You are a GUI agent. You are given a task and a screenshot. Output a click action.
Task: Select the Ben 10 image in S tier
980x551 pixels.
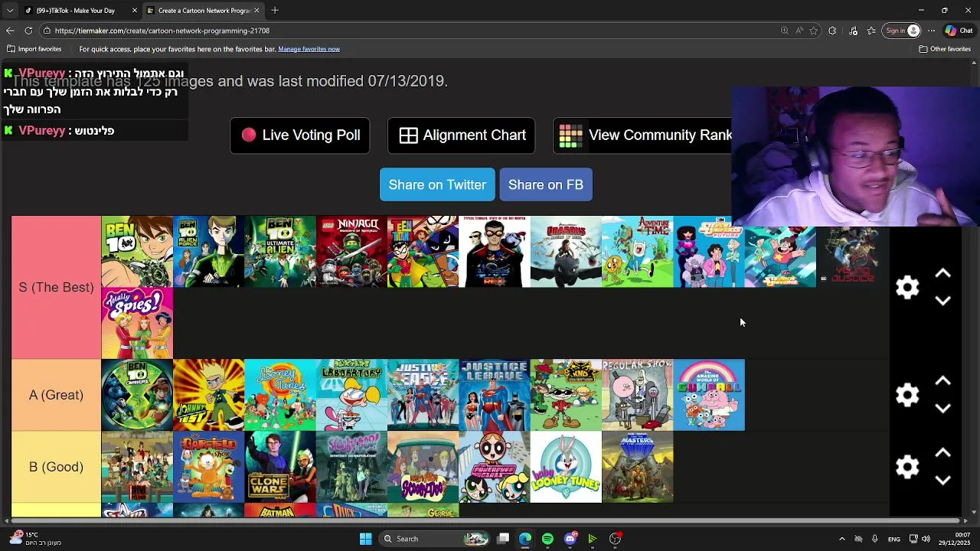click(x=137, y=252)
